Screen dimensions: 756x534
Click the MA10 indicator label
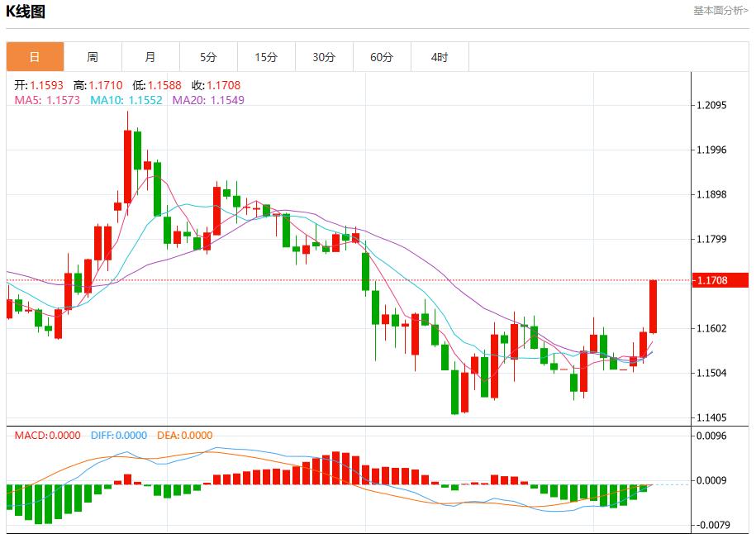[x=126, y=100]
